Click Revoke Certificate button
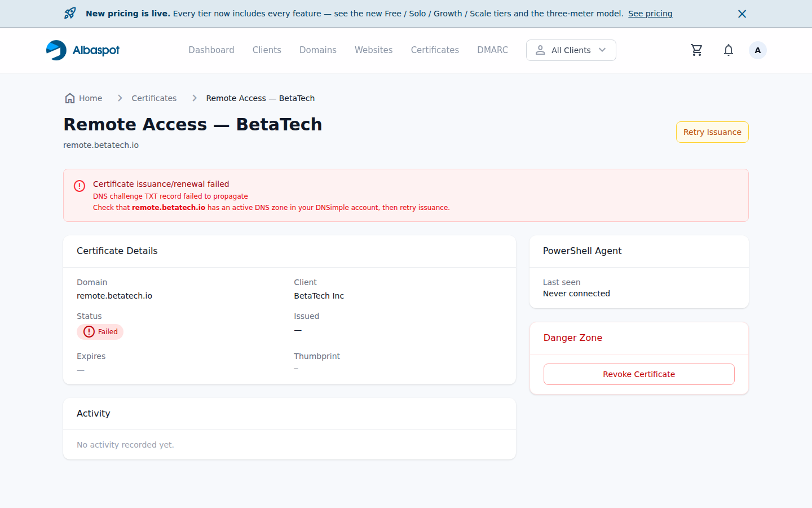The width and height of the screenshot is (812, 508). (x=639, y=374)
